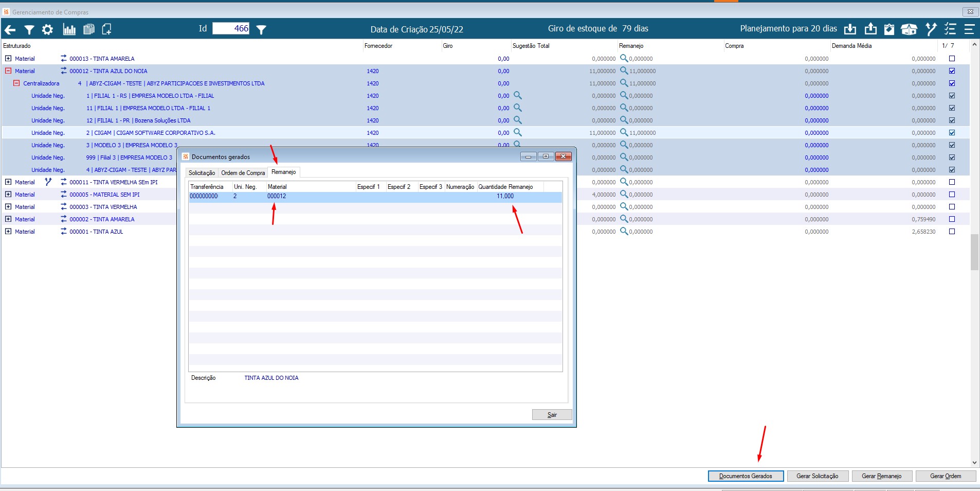This screenshot has width=980, height=491.
Task: Click the back arrow icon in toolbar
Action: 10,30
